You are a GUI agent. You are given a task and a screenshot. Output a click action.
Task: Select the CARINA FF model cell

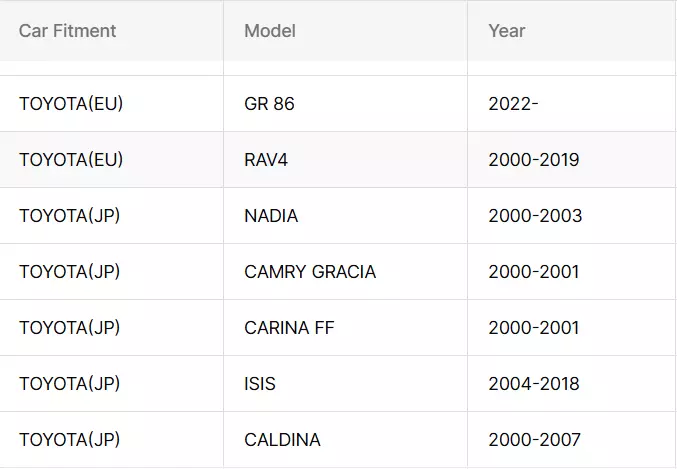pos(345,328)
